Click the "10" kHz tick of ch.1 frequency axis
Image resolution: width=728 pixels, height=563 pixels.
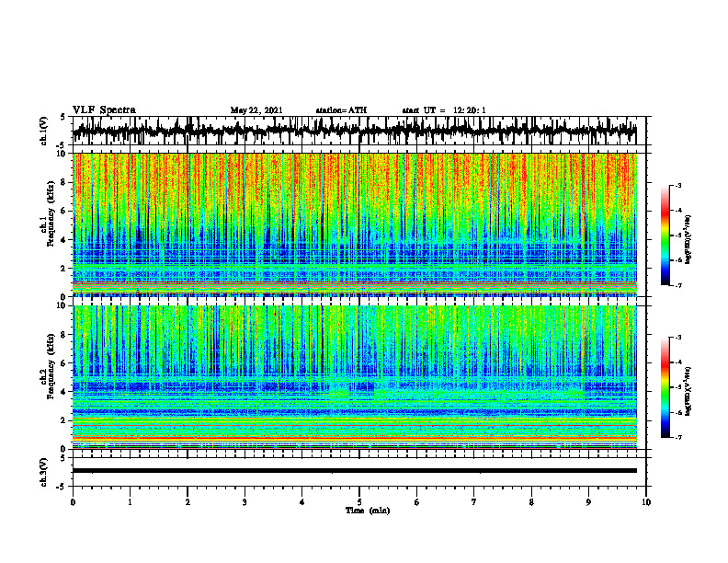coord(63,154)
